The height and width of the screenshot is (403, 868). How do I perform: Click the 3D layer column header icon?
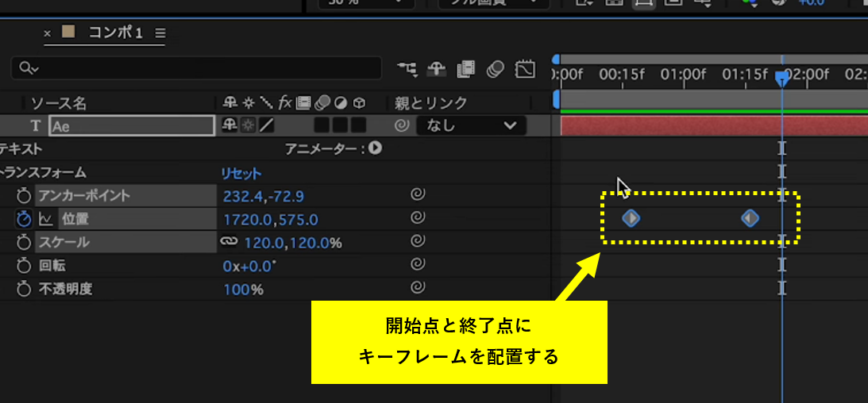pyautogui.click(x=359, y=103)
